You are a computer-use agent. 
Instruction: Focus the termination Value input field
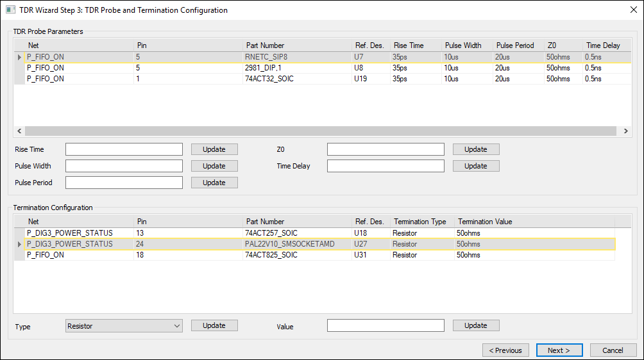point(386,325)
